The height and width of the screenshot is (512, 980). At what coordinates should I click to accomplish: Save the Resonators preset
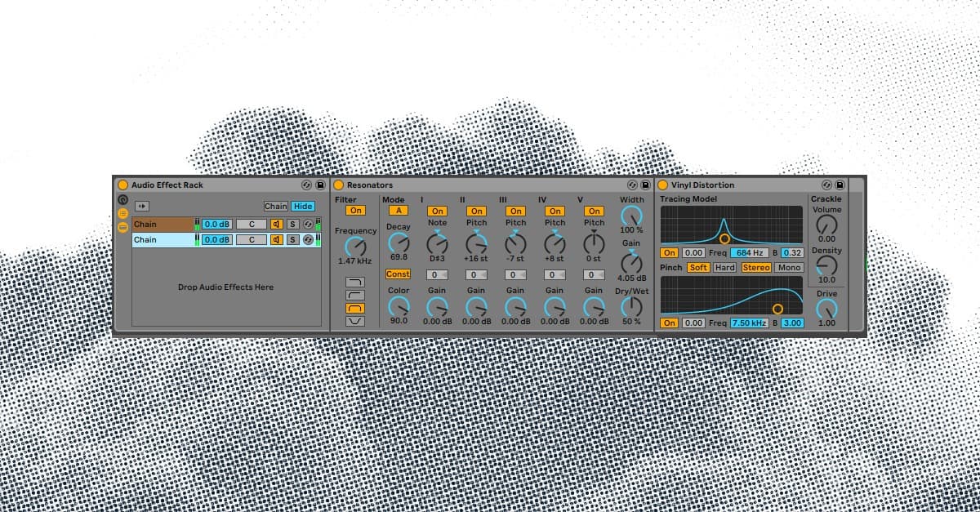645,185
